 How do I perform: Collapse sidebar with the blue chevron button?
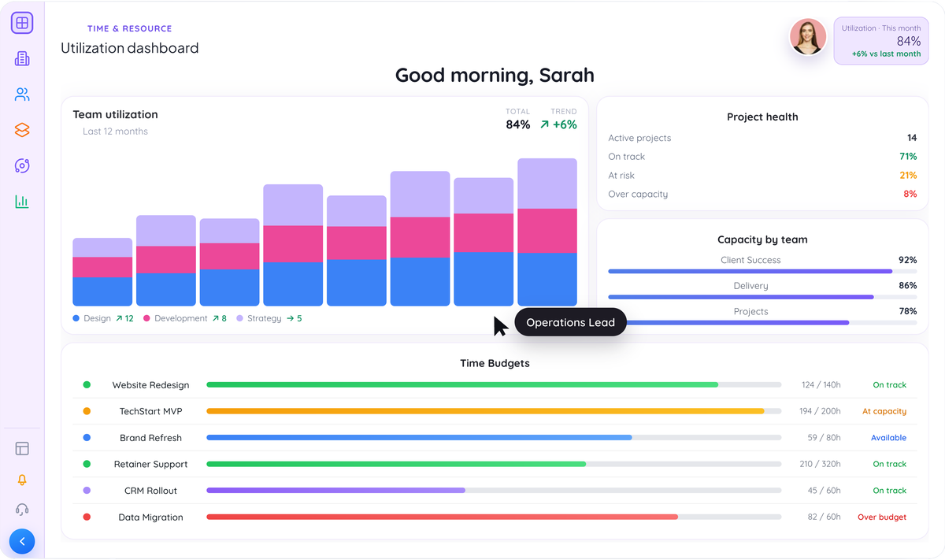coord(22,541)
